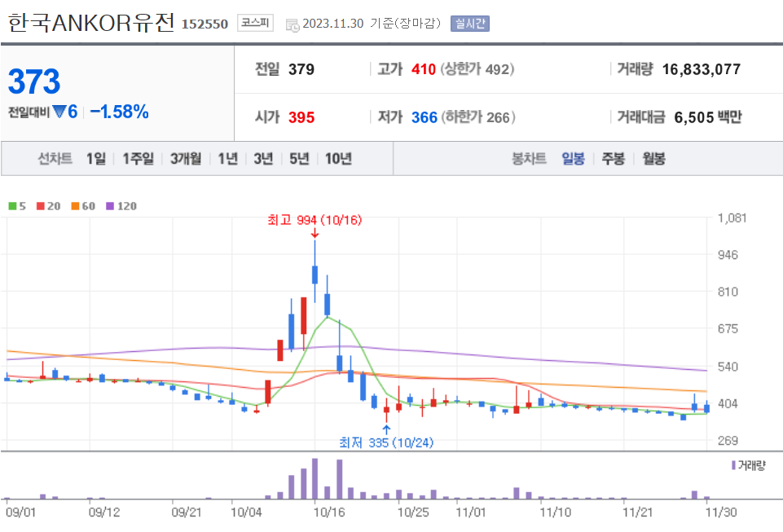This screenshot has width=783, height=532.
Task: Click the previous close value 379
Action: 301,69
